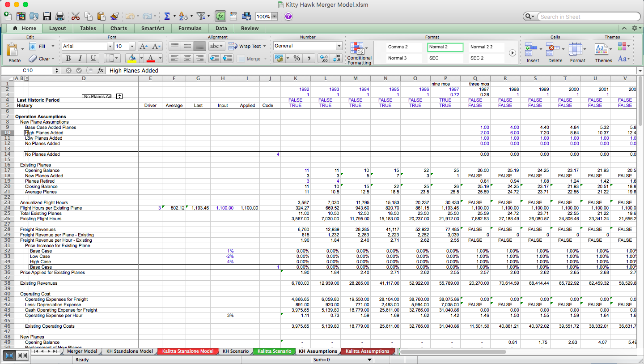Enable Wrap Text for the selection

click(x=245, y=46)
